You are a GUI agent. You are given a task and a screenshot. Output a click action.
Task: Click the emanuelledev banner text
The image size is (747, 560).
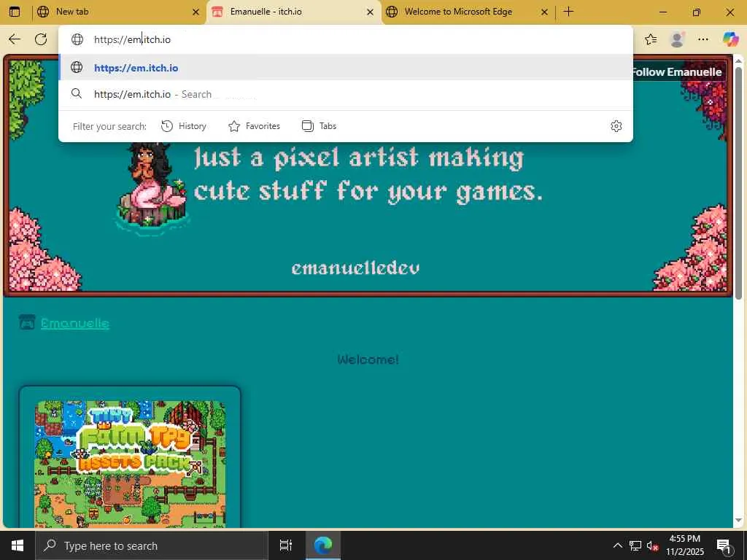355,268
